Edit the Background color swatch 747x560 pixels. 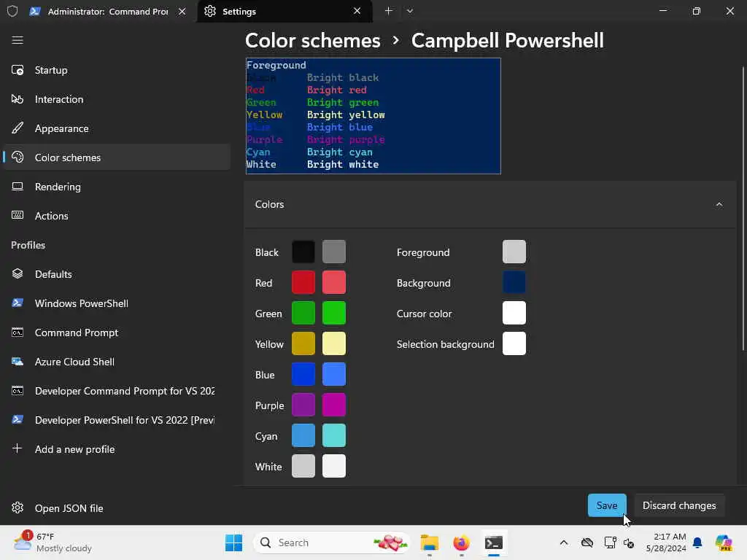pos(514,282)
